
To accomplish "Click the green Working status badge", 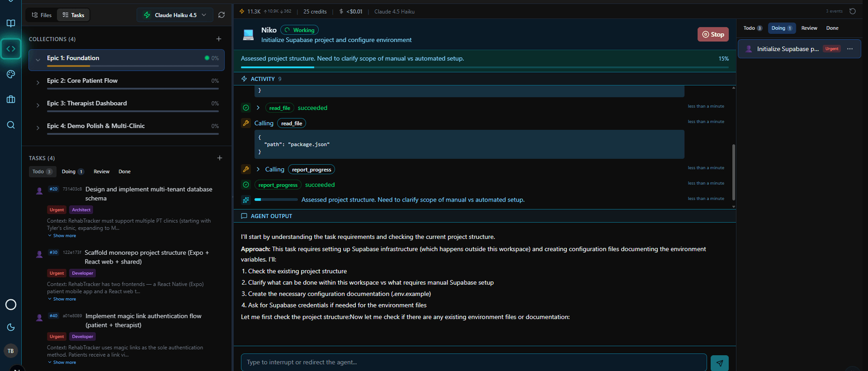I will click(x=299, y=30).
